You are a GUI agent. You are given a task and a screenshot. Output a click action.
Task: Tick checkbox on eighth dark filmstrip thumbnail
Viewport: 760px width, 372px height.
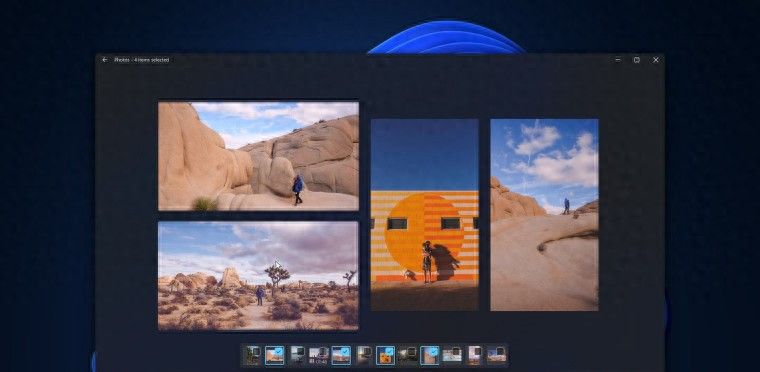click(x=412, y=351)
